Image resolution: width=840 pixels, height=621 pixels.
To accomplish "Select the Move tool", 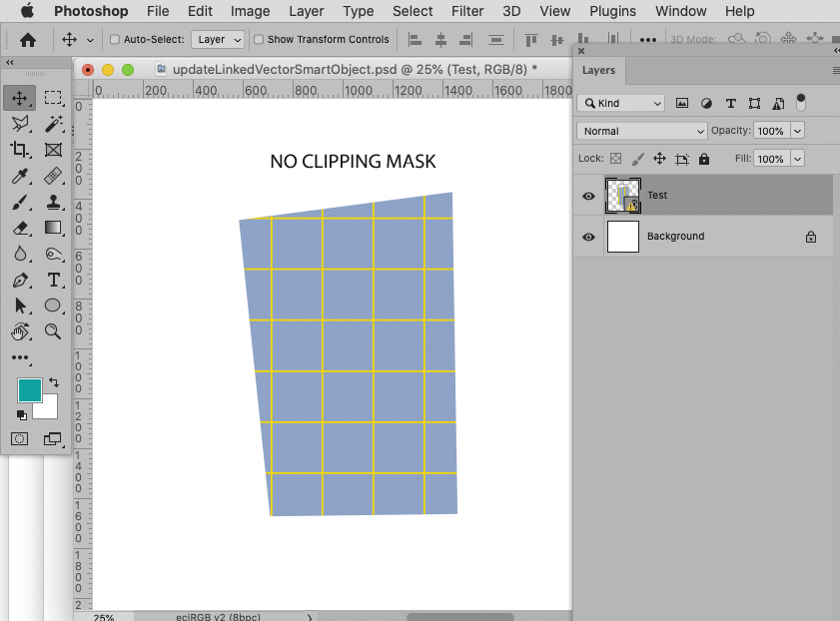I will click(x=20, y=97).
